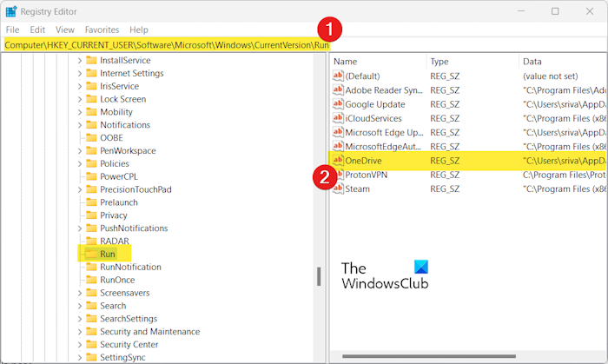Expand the Security and Maintenance key
Image resolution: width=608 pixels, height=364 pixels.
80,332
